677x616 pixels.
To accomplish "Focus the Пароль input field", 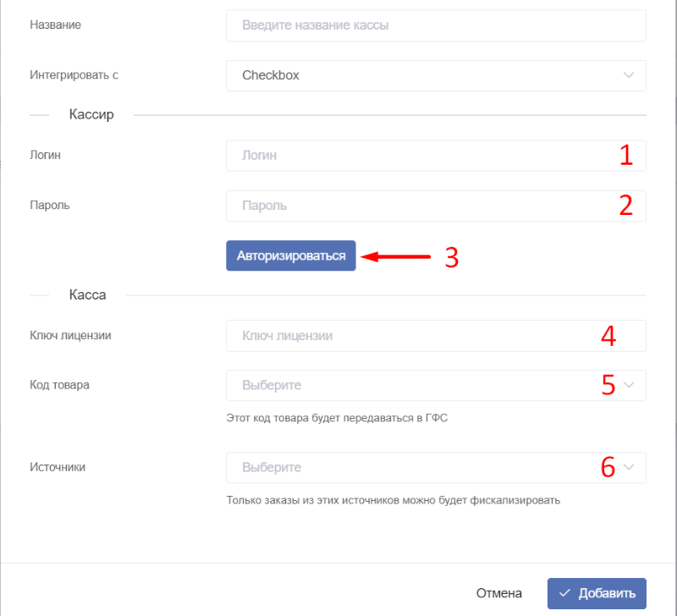I will (436, 206).
